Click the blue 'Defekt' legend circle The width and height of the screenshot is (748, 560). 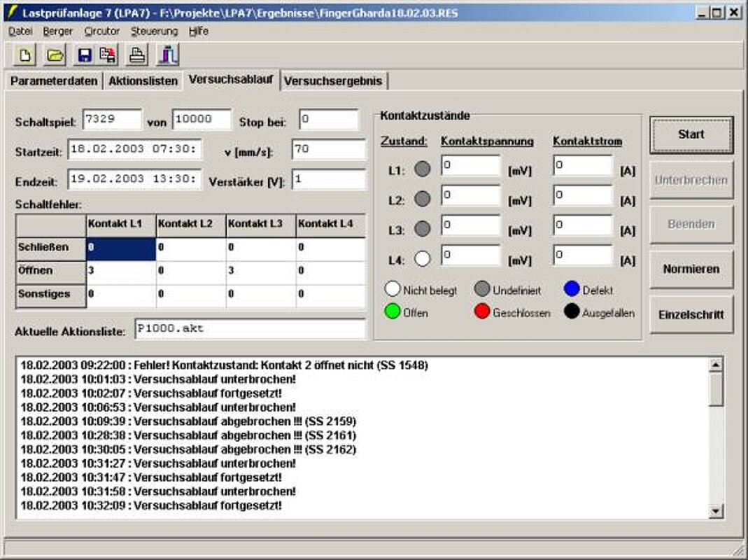[572, 289]
